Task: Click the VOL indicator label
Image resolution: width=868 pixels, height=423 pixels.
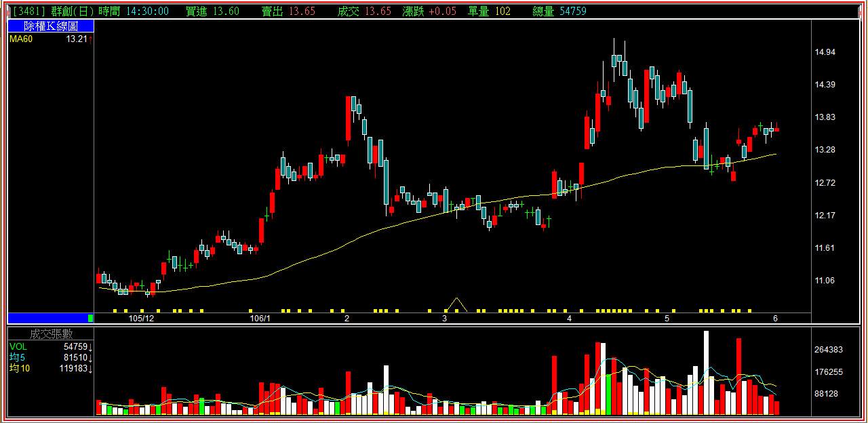Action: pyautogui.click(x=18, y=346)
